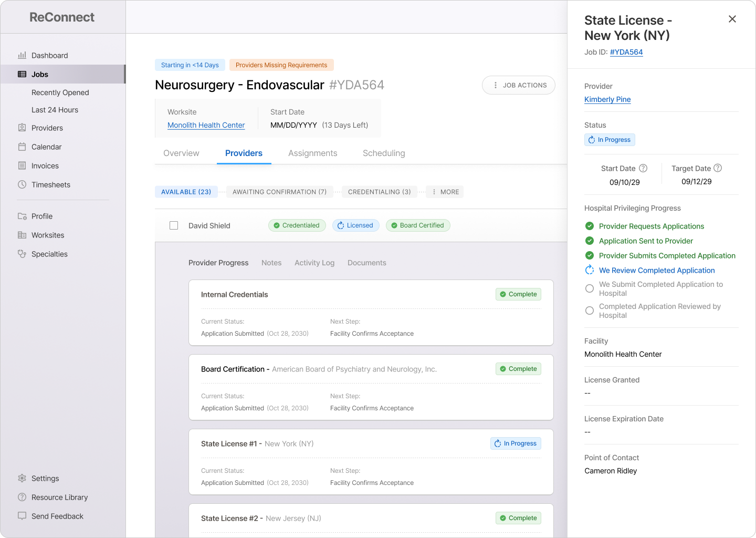The height and width of the screenshot is (538, 756).
Task: Close the State License side panel
Action: pyautogui.click(x=732, y=19)
